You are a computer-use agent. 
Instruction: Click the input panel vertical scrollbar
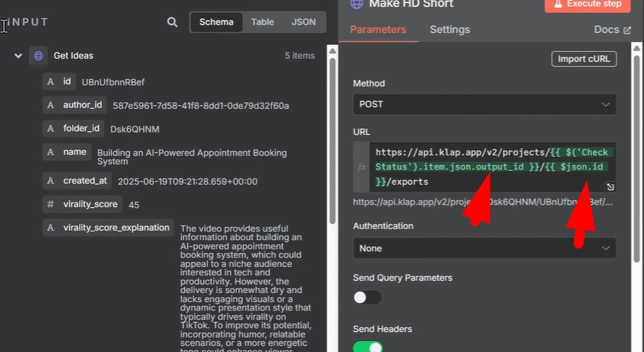coord(332,141)
